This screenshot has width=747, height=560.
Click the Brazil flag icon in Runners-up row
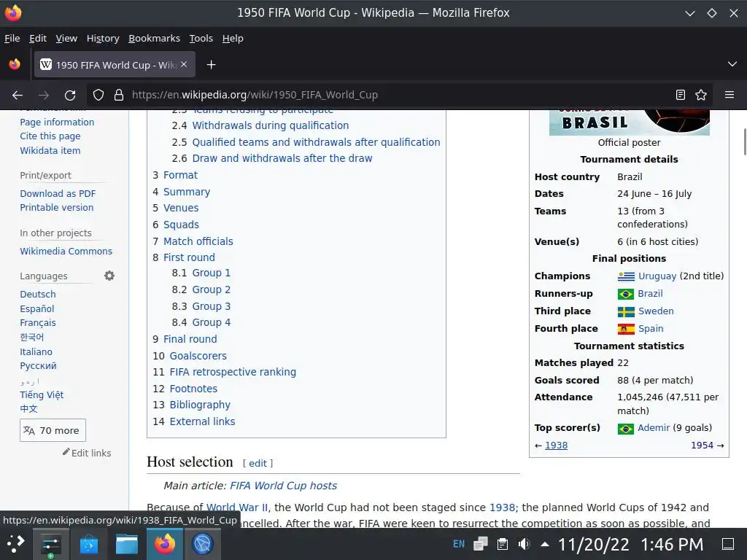click(x=625, y=294)
